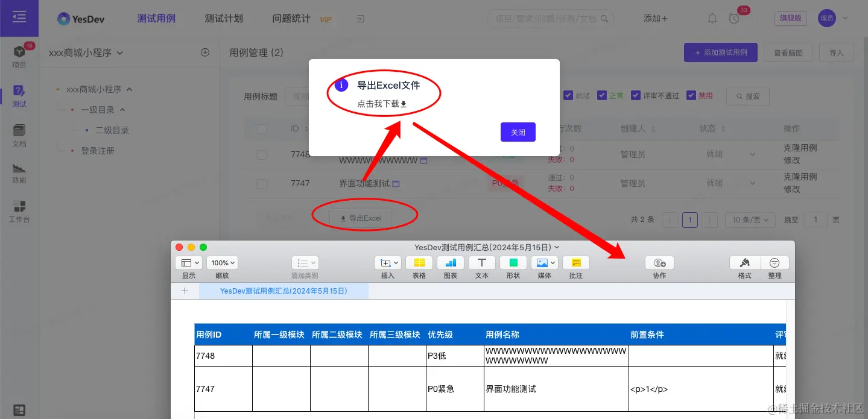Collapse the 一级目录 tree node
Image resolution: width=868 pixels, height=419 pixels.
[x=122, y=110]
